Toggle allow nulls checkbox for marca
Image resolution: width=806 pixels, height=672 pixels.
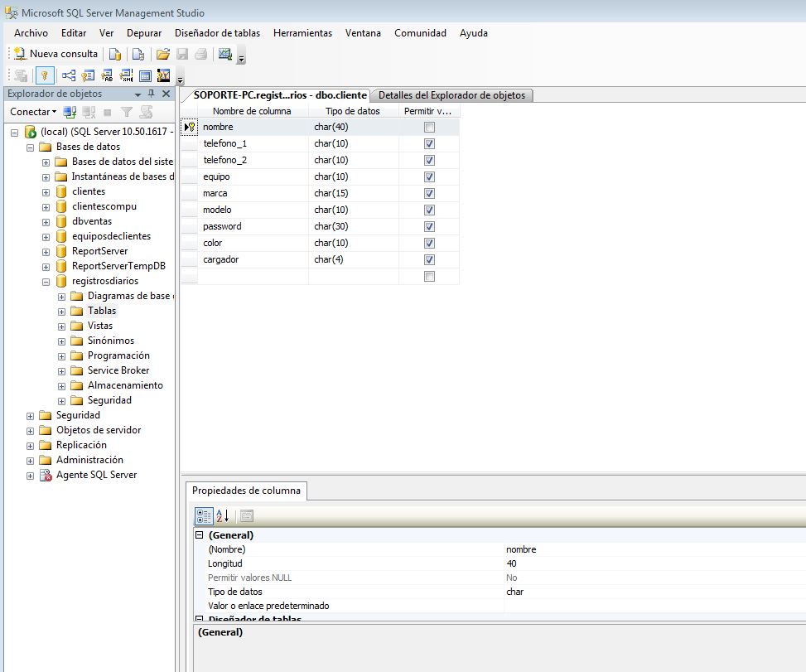429,193
